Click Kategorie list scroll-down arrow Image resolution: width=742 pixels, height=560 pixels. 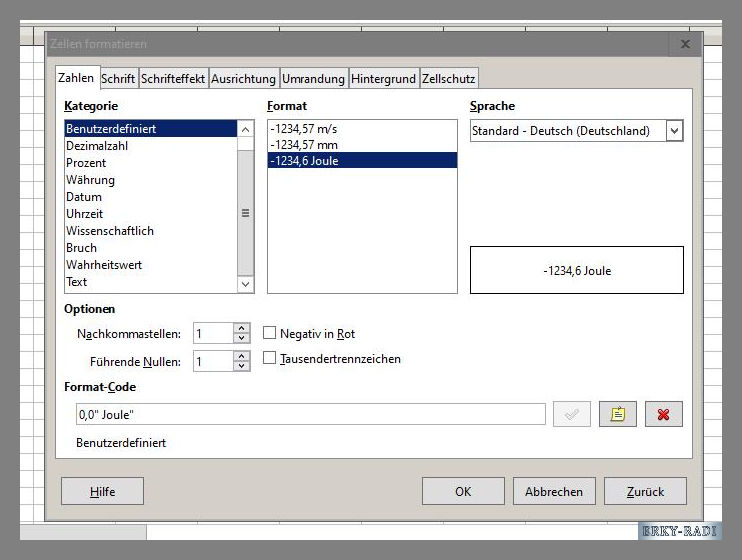(x=245, y=284)
